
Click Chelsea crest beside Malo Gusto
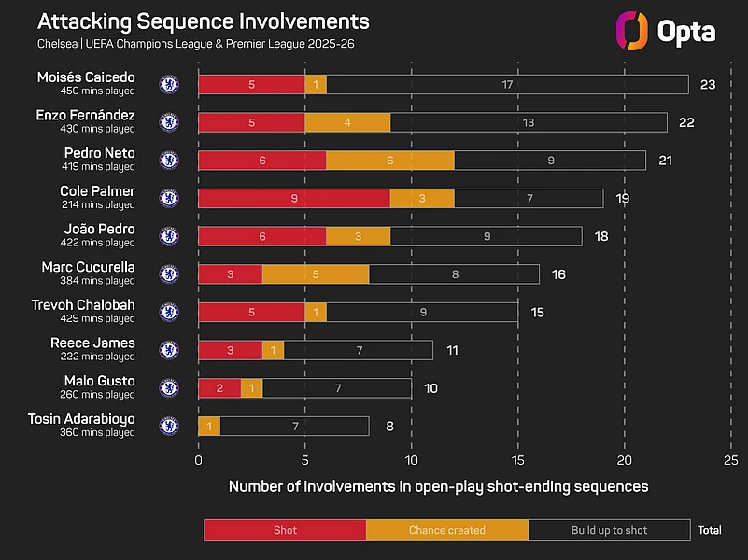(x=169, y=388)
